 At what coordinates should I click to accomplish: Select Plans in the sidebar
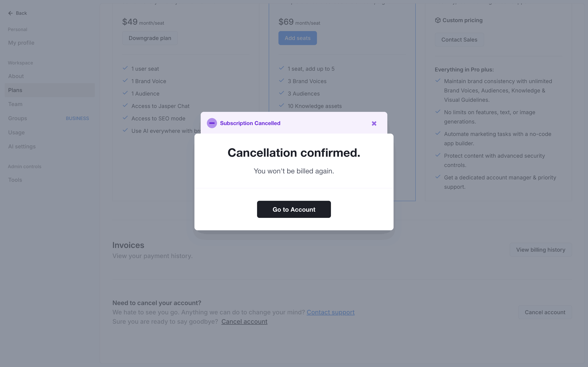pos(15,90)
